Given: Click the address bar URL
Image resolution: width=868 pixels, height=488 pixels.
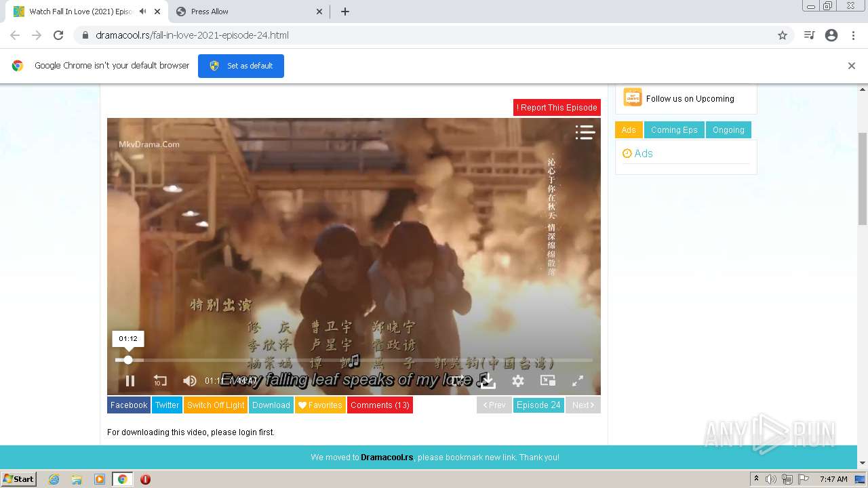Looking at the screenshot, I should tap(192, 35).
